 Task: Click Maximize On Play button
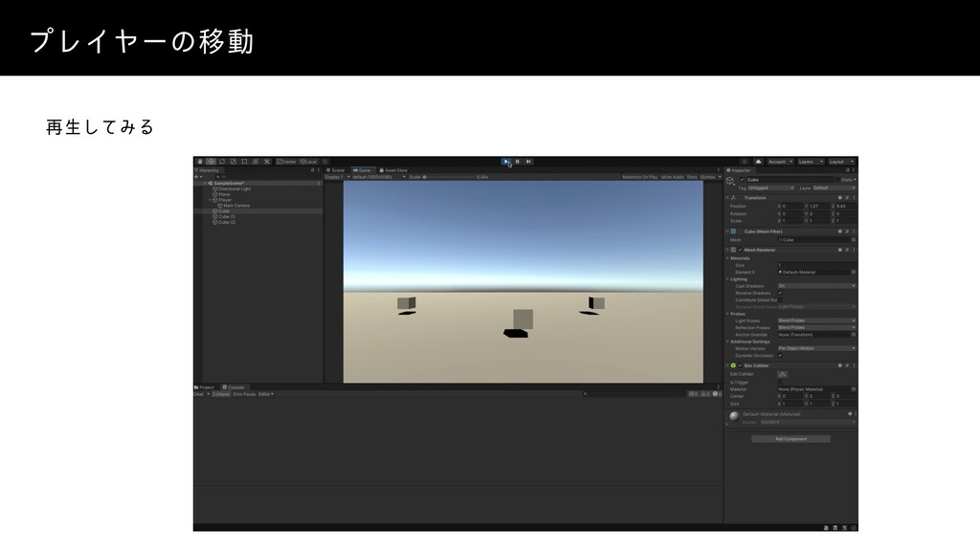click(639, 177)
